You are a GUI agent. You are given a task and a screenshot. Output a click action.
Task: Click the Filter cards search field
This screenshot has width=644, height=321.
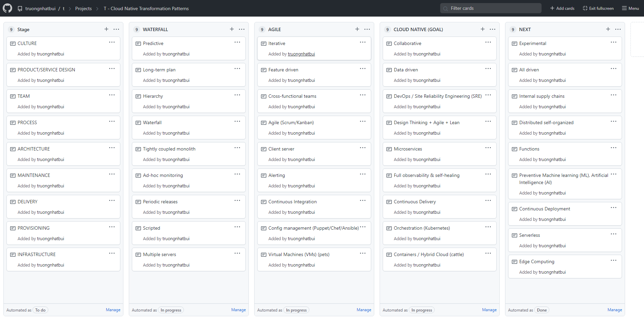pos(491,8)
